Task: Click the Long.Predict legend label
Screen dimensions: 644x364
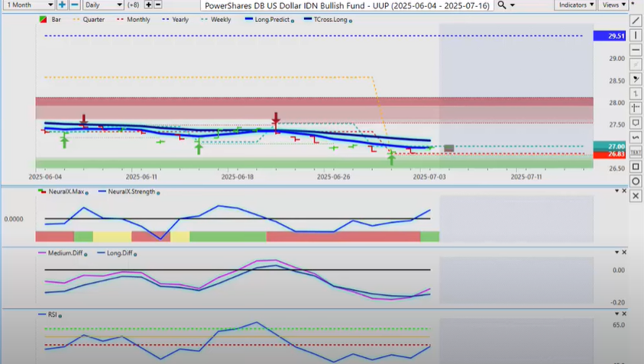Action: click(270, 20)
